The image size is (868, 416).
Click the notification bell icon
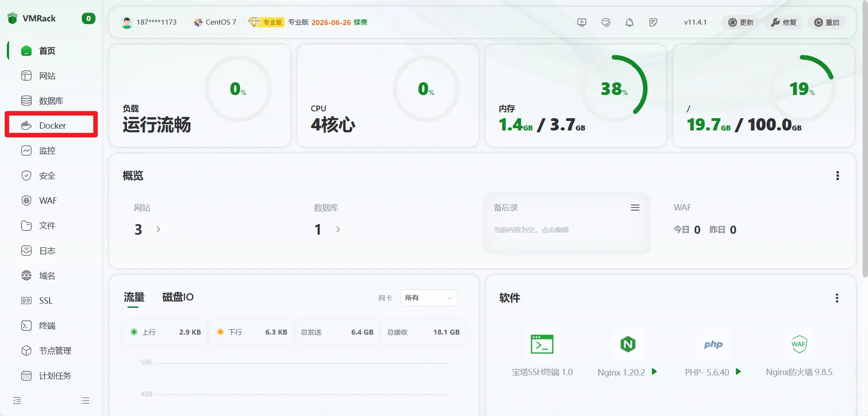(629, 22)
